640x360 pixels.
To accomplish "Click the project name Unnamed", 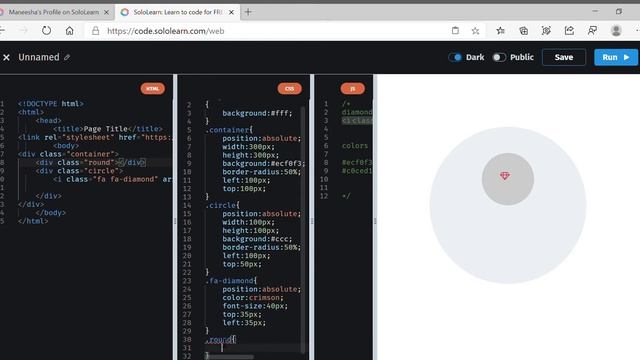I will click(x=39, y=57).
